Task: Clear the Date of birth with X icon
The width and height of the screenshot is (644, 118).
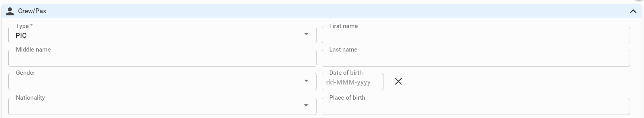Action: [x=398, y=81]
